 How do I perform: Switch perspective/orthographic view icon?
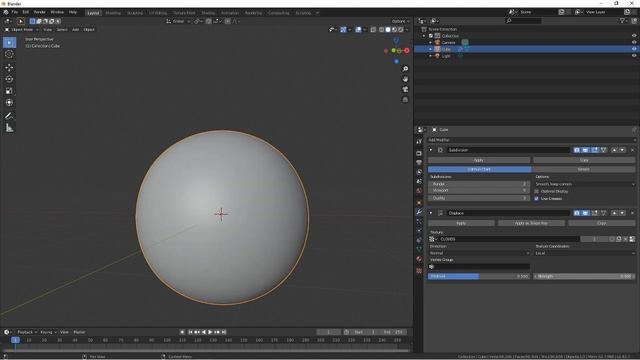[x=405, y=100]
